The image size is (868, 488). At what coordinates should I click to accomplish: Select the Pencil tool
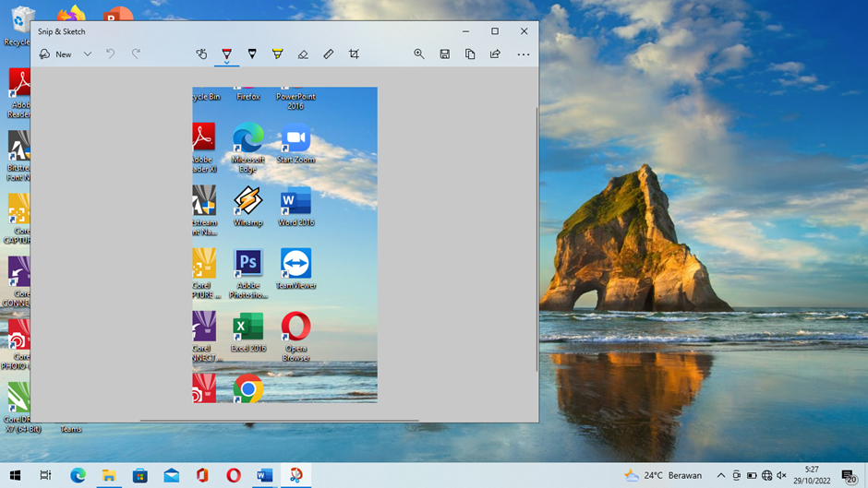point(252,54)
